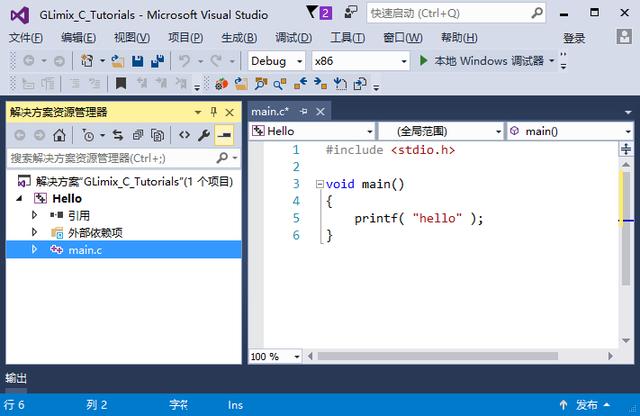Open the 帮助(H) menu
Image resolution: width=640 pixels, height=416 pixels.
coord(459,38)
